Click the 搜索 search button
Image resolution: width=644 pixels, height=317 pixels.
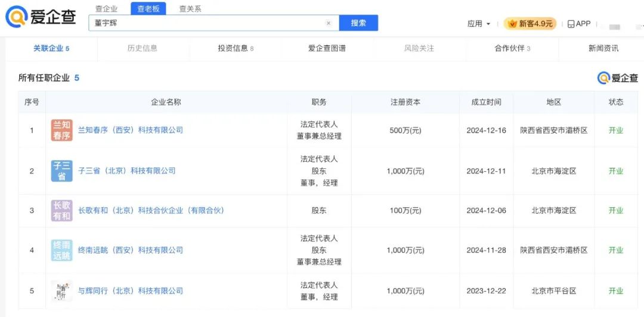pyautogui.click(x=358, y=23)
